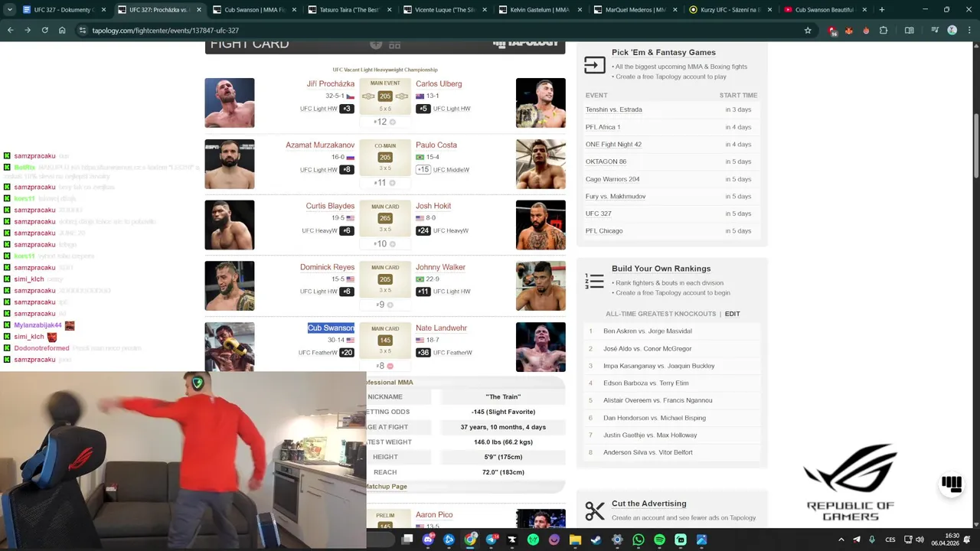
Task: Switch to 'Vicente Luque' tab
Action: click(x=444, y=10)
